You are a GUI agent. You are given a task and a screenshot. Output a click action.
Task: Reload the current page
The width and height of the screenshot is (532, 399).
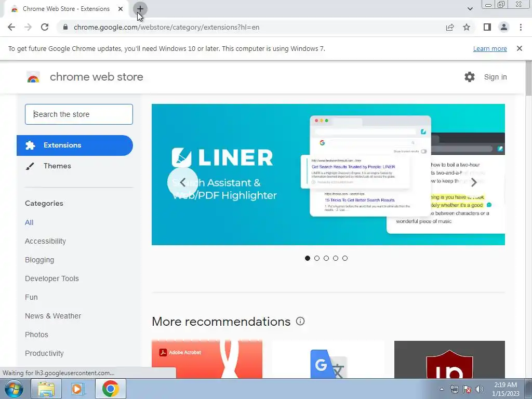pyautogui.click(x=45, y=27)
